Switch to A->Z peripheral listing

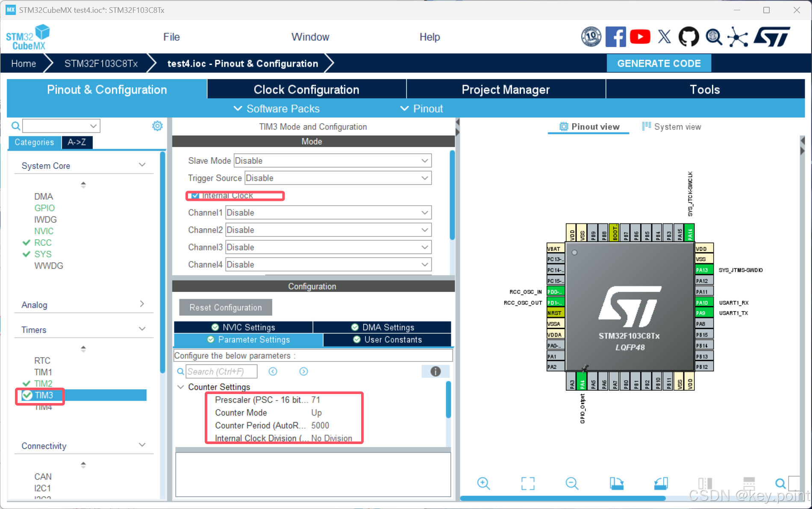pyautogui.click(x=77, y=142)
